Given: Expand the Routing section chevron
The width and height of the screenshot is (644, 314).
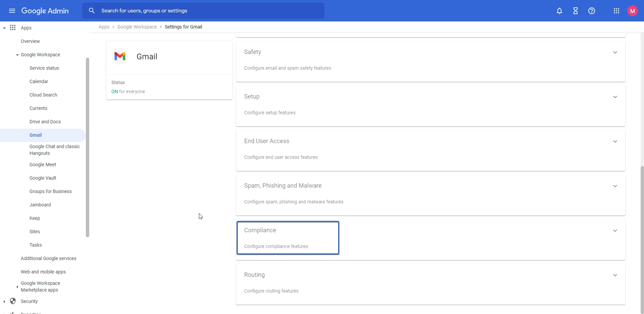Looking at the screenshot, I should coord(615,275).
